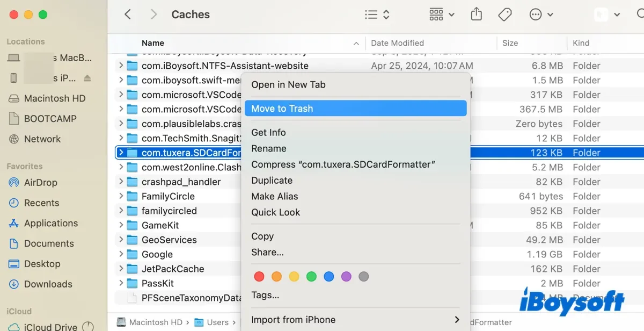Viewport: 644px width, 331px height.
Task: Choose Move to Trash from context menu
Action: [x=355, y=109]
